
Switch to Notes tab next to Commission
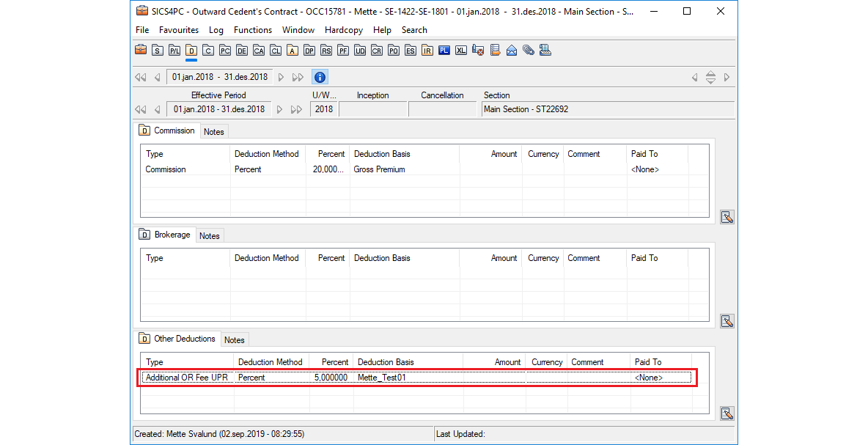(214, 132)
